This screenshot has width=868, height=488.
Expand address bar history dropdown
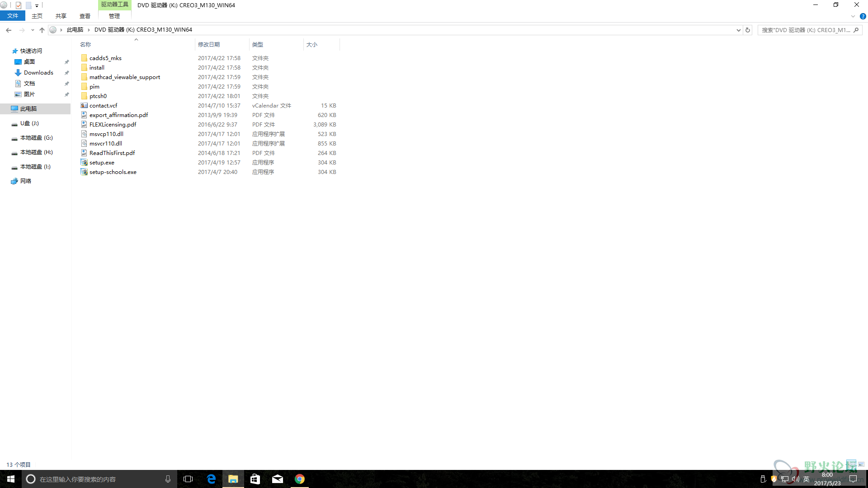739,30
